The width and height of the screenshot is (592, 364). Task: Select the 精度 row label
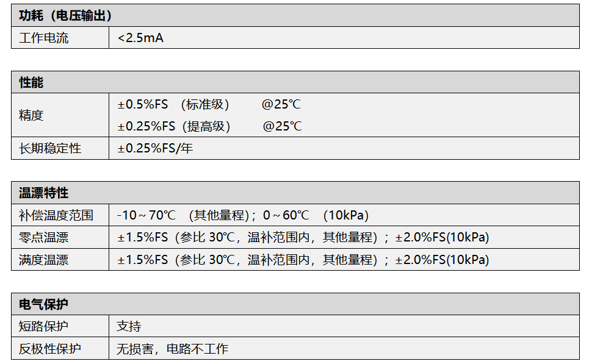[31, 115]
